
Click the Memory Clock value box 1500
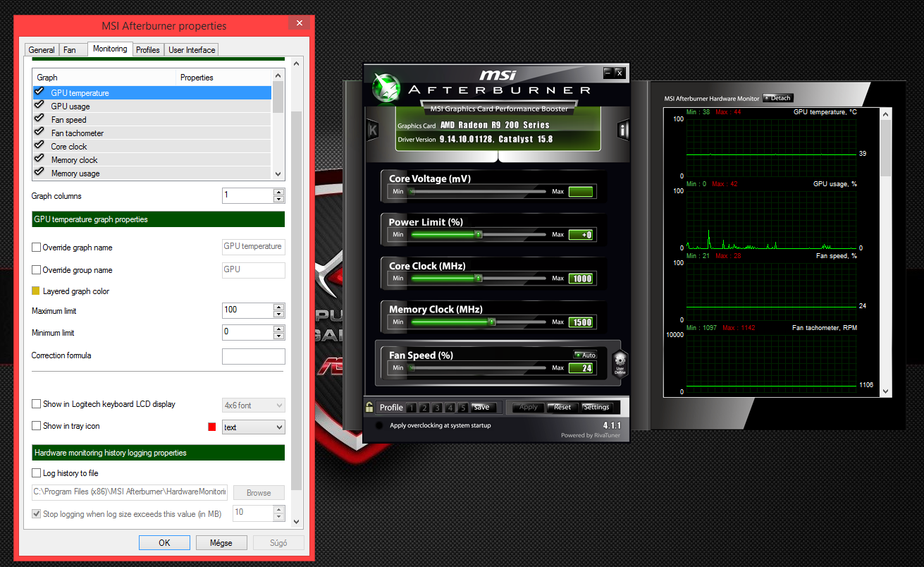coord(581,322)
